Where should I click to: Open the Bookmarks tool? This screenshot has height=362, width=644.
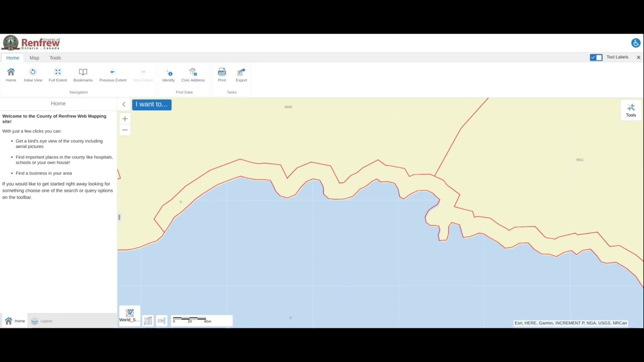click(83, 75)
